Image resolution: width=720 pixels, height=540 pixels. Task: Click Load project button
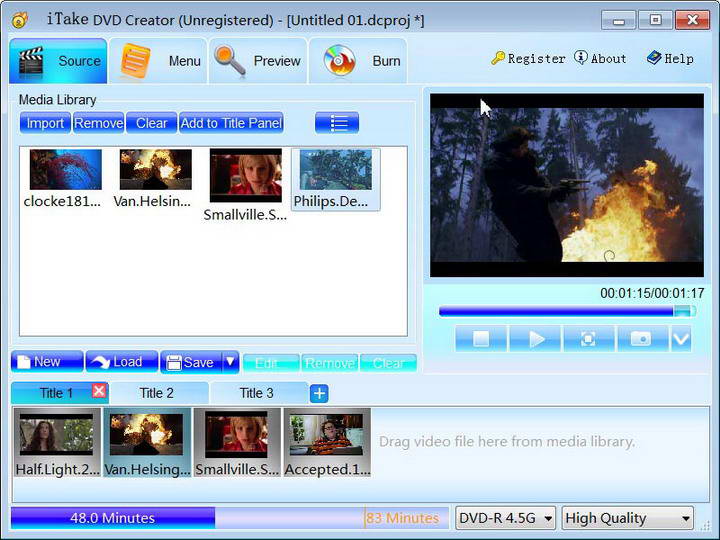122,362
